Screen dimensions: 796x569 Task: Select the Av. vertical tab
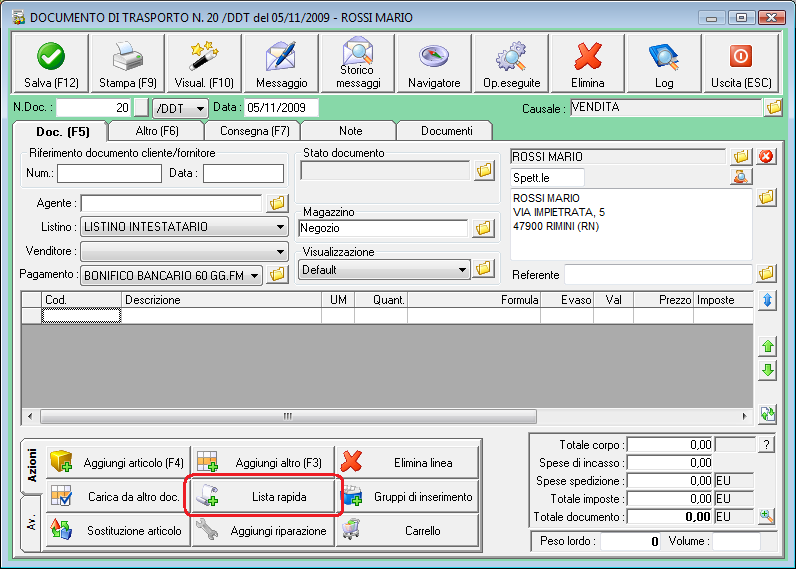tap(31, 523)
